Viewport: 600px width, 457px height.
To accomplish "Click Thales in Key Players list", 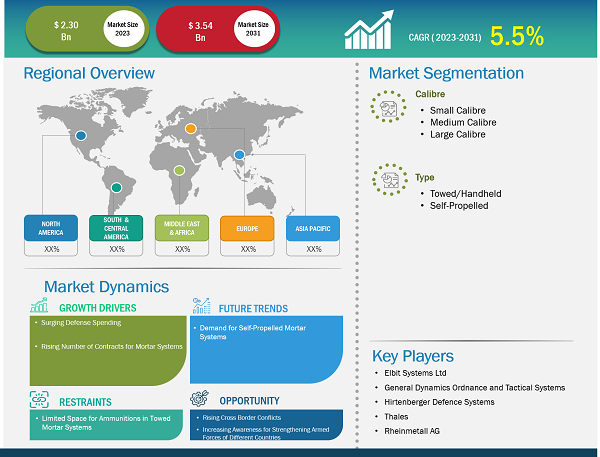I will tap(396, 416).
